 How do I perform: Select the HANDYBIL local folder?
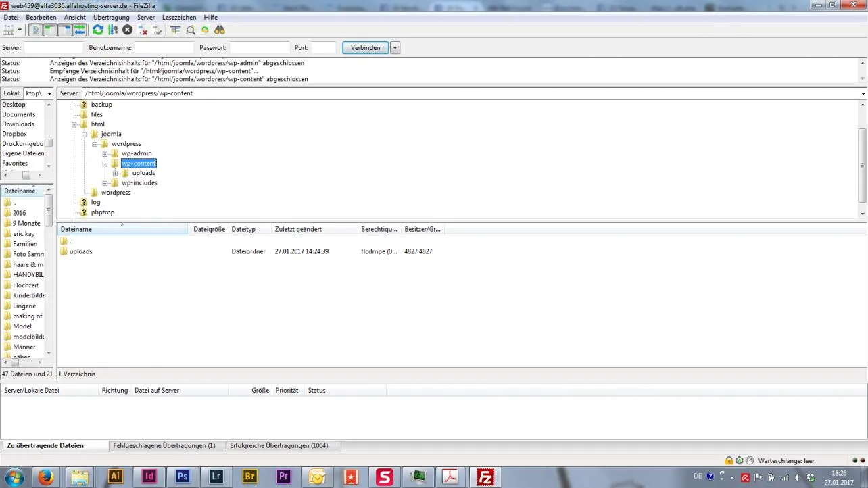[x=28, y=275]
